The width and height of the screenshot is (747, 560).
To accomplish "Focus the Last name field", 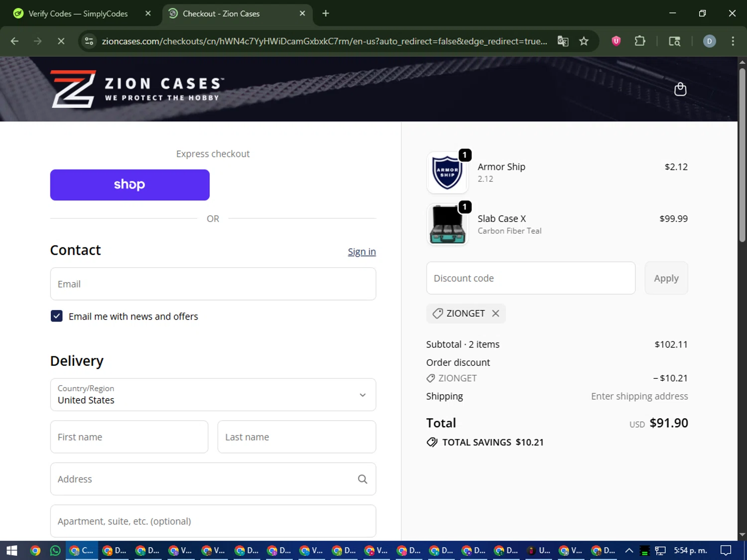I will 297,437.
